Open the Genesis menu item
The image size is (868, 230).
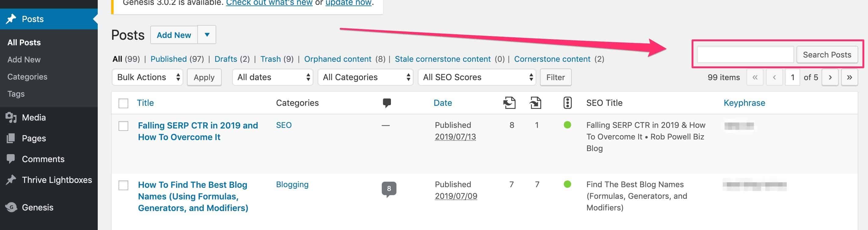(49, 207)
